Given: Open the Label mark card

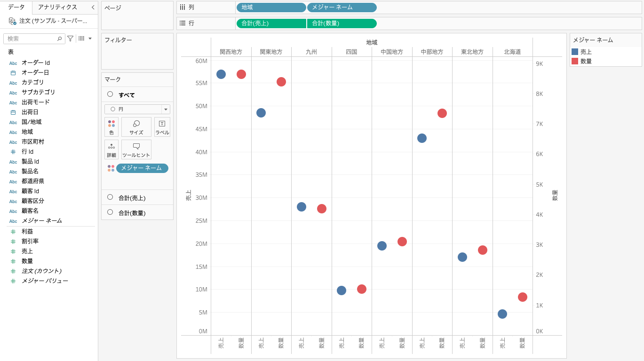Looking at the screenshot, I should click(x=162, y=127).
